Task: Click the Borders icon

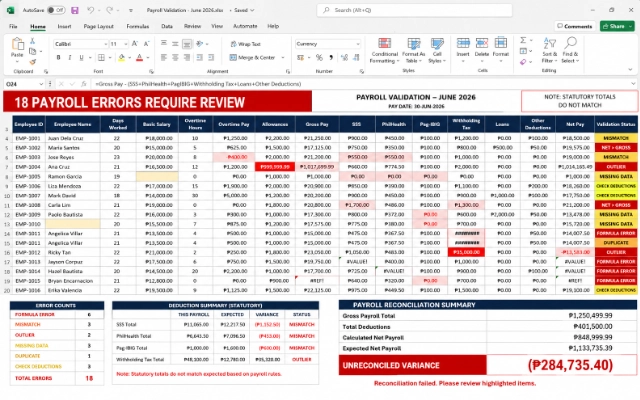Action: click(x=101, y=58)
